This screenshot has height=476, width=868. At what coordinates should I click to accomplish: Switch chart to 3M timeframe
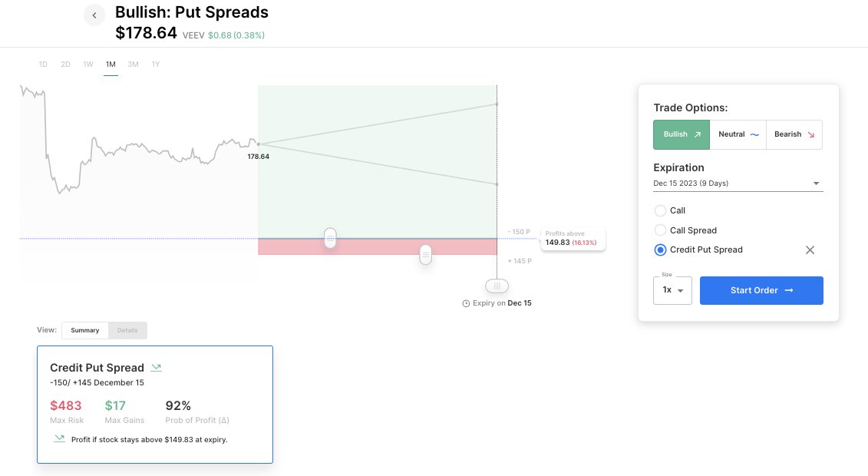pyautogui.click(x=134, y=64)
